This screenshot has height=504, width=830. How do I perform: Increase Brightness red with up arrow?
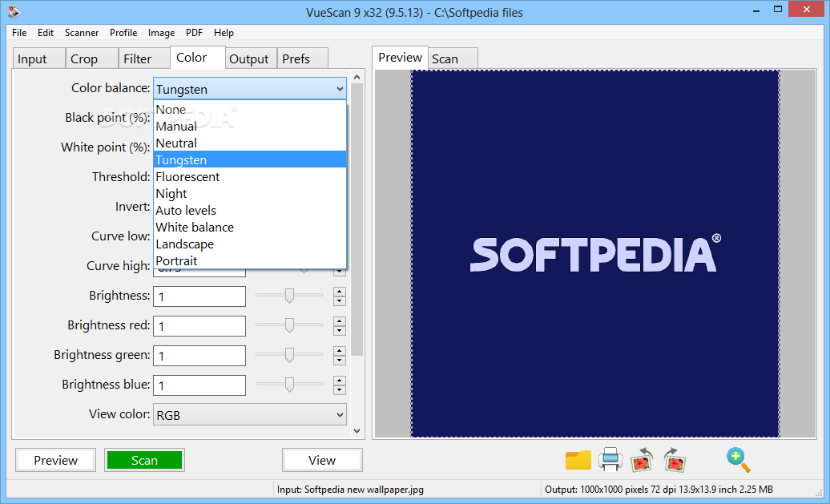[x=340, y=321]
